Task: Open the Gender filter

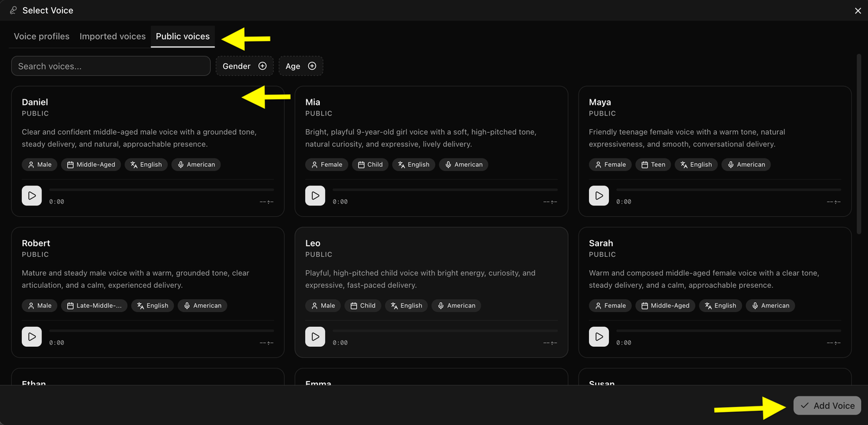Action: (x=244, y=66)
